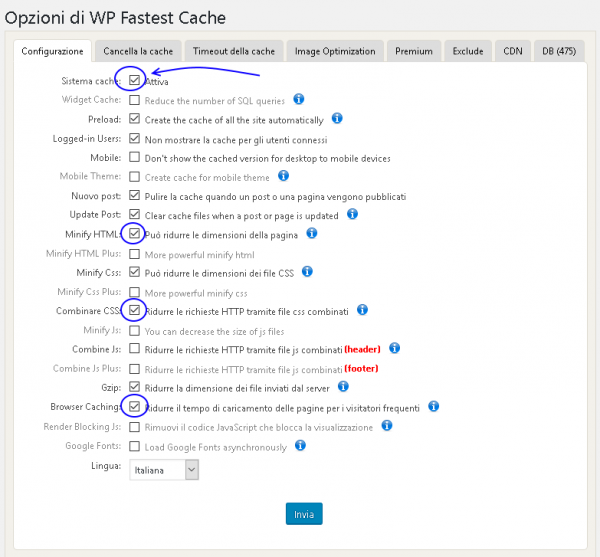
Task: Click 'Create the cache of all the site automatically' text
Action: [x=234, y=120]
